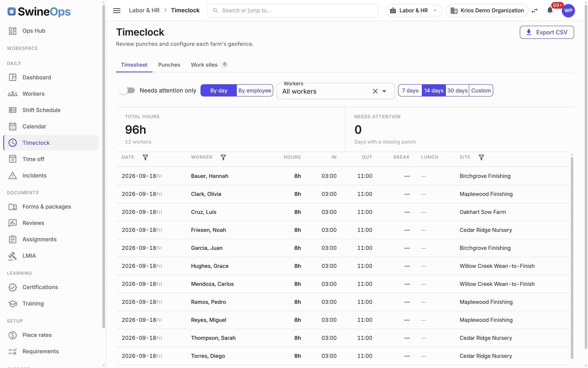Click the hamburger menu icon

117,10
